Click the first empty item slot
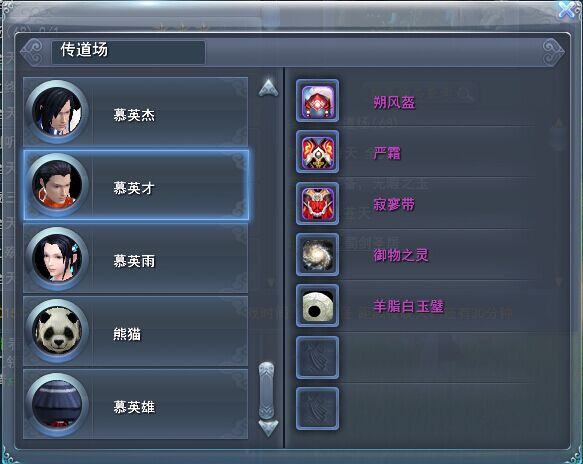The image size is (583, 464). 318,357
